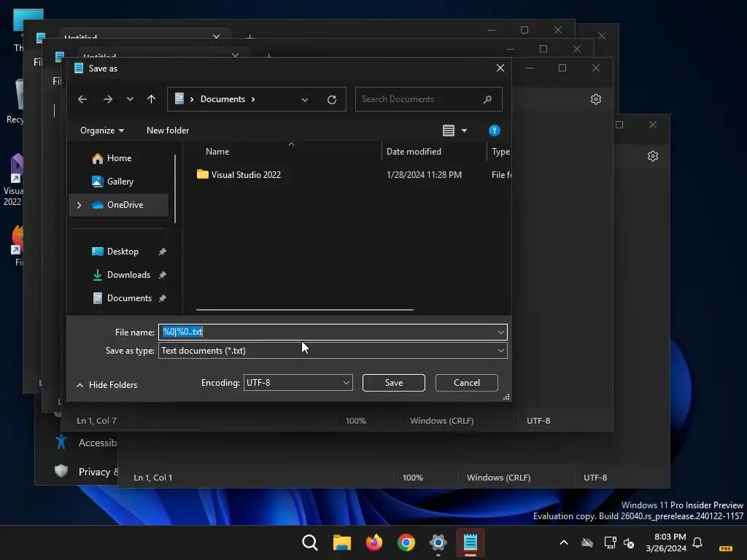Refresh the Documents folder listing

click(332, 99)
